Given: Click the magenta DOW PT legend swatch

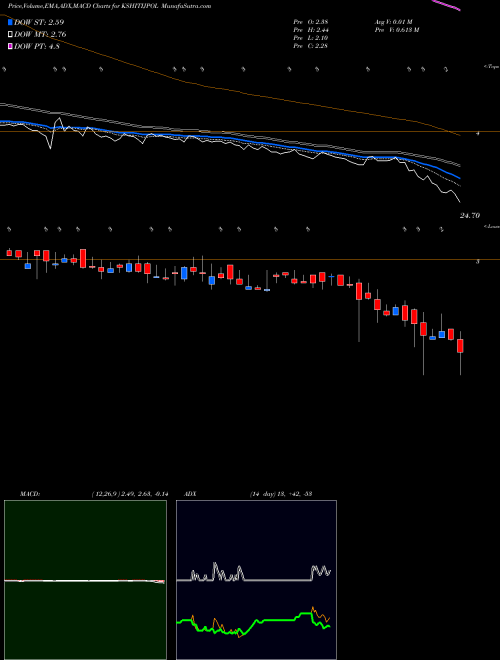Looking at the screenshot, I should click(x=10, y=46).
